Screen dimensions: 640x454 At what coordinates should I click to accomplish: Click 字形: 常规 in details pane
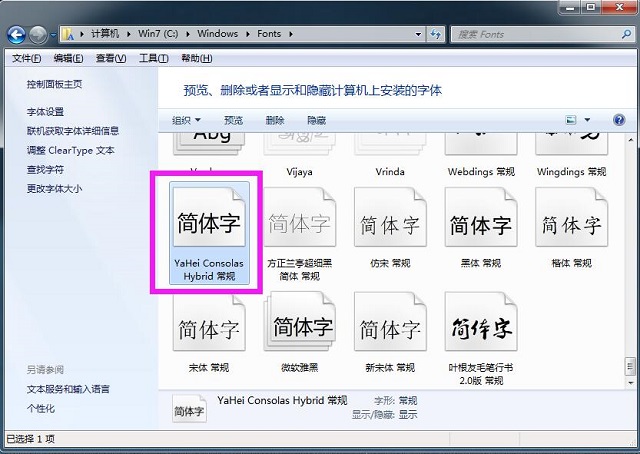pos(396,401)
